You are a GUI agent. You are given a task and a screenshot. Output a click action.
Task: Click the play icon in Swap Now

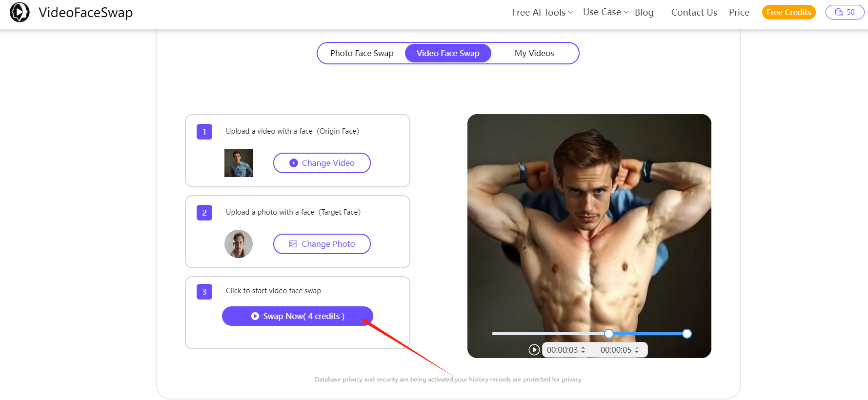point(255,316)
